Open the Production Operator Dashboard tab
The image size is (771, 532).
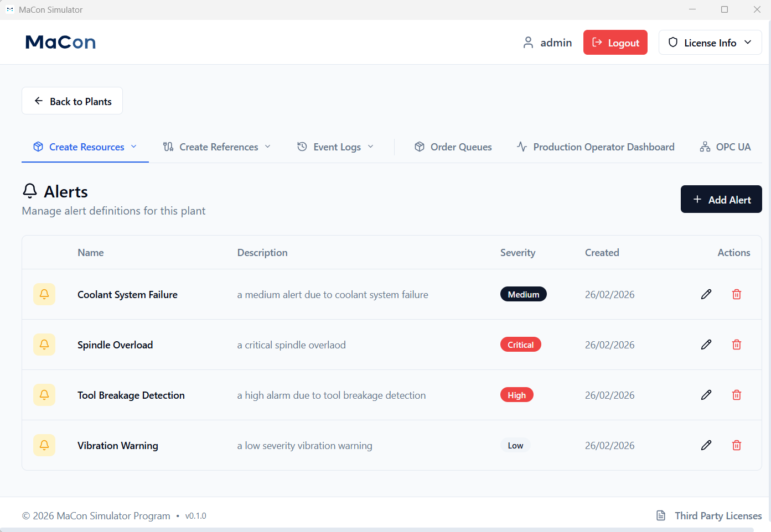(x=596, y=147)
